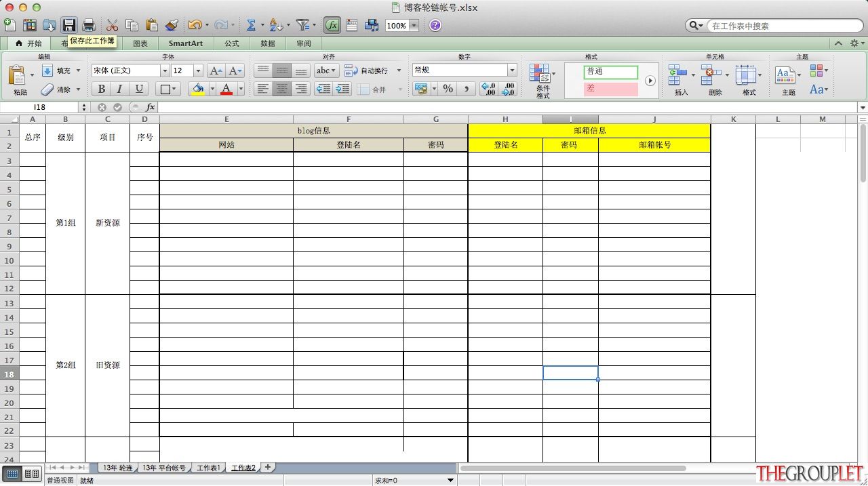This screenshot has width=868, height=486.
Task: Apply percent style to cell
Action: click(448, 89)
